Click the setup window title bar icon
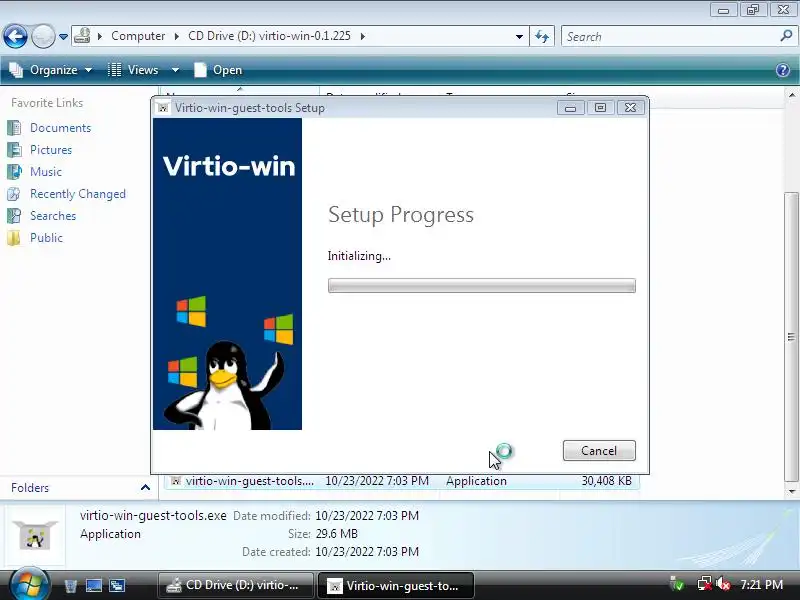 163,108
